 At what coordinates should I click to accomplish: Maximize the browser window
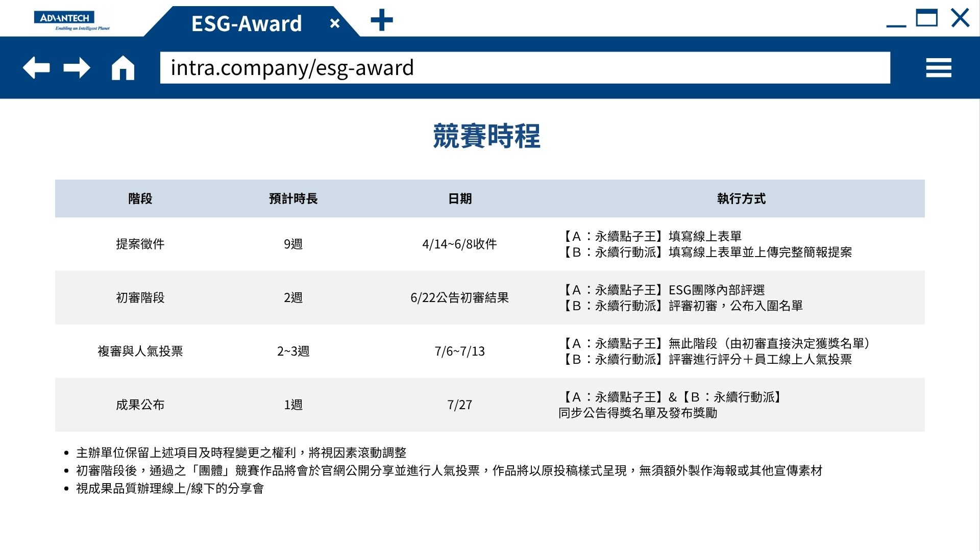(926, 18)
